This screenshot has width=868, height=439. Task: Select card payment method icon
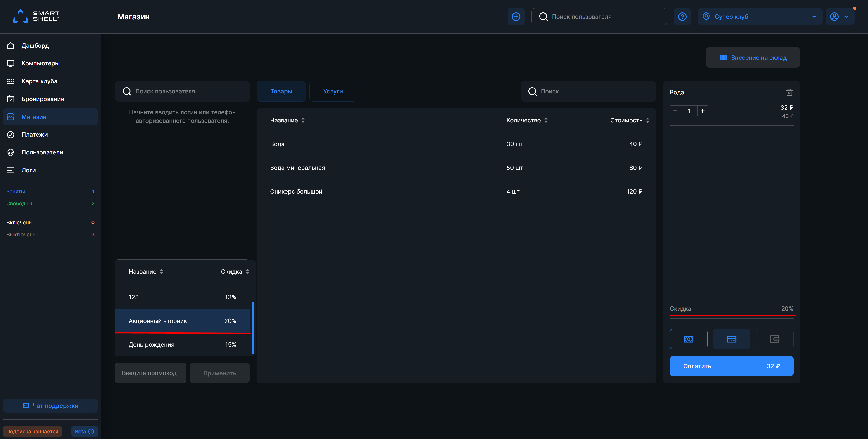pyautogui.click(x=732, y=339)
